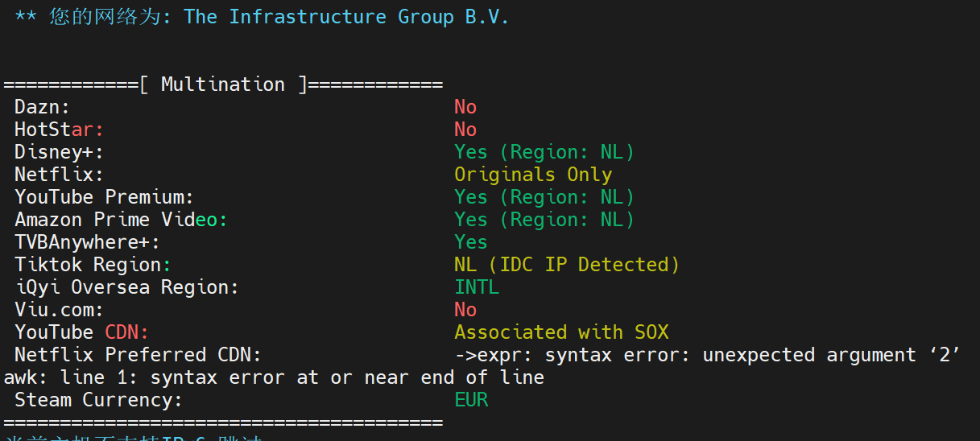Click the red No beside HotStar

click(x=465, y=130)
